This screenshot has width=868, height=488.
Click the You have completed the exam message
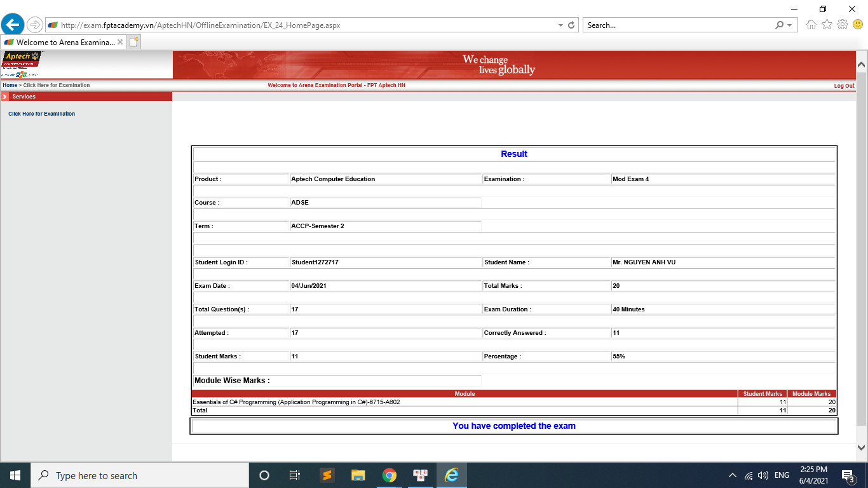pyautogui.click(x=514, y=426)
